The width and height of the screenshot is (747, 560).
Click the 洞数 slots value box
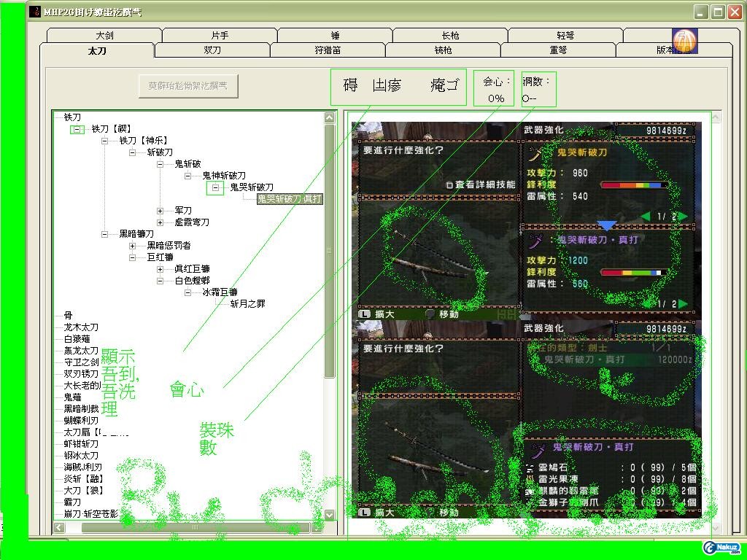[x=538, y=88]
